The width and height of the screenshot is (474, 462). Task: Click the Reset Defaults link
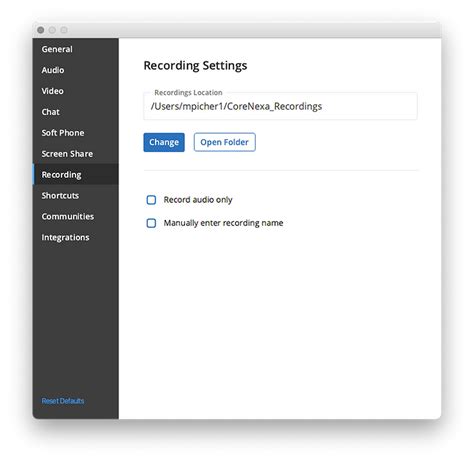tap(63, 401)
